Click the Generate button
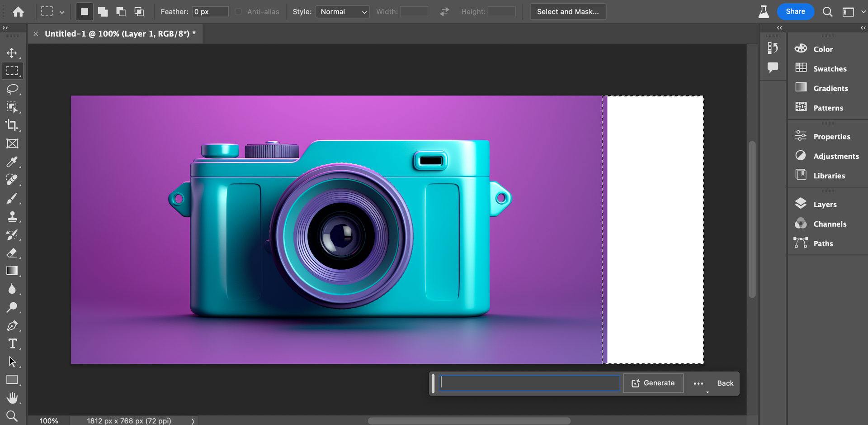The height and width of the screenshot is (425, 868). (x=653, y=383)
